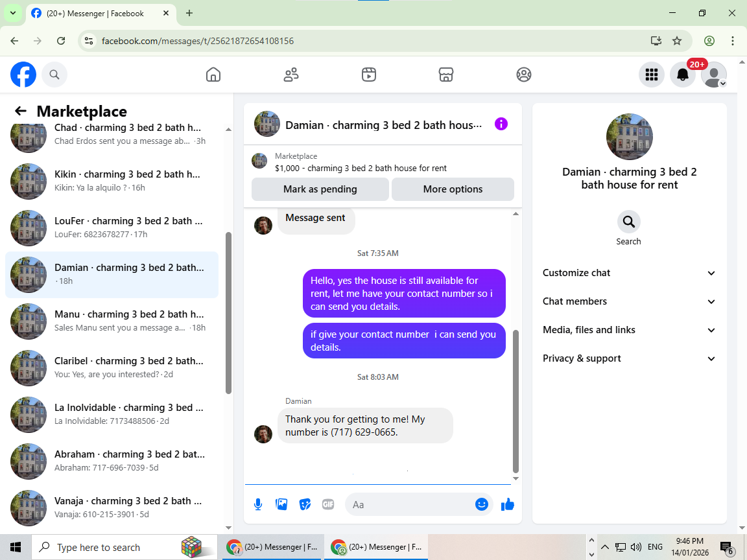Expand Chat members section
This screenshot has width=747, height=560.
(x=629, y=301)
